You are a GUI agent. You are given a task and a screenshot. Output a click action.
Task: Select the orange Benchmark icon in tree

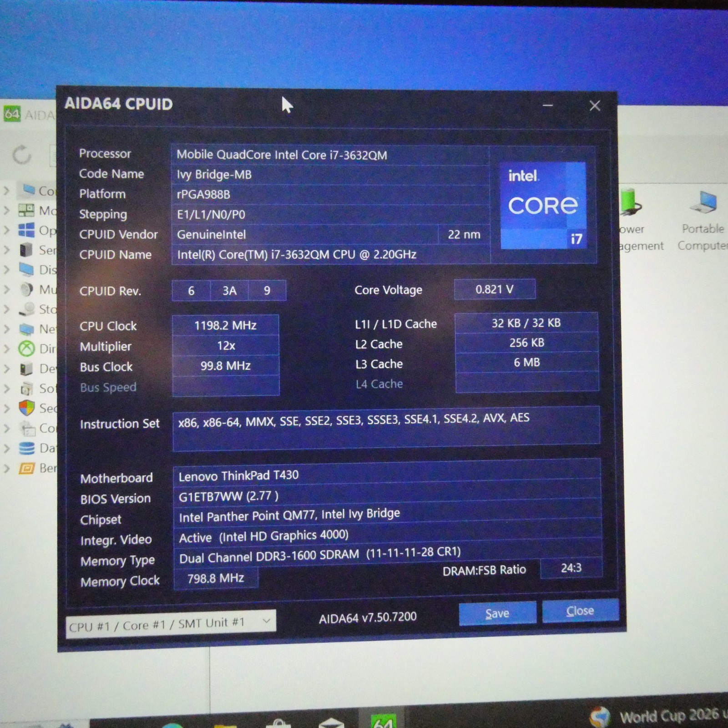(26, 468)
